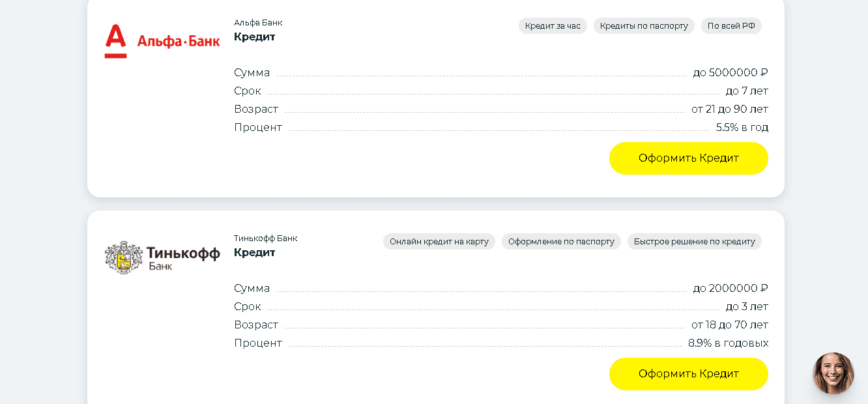Select the "Онлайн кредит на карту" tag
The width and height of the screenshot is (868, 404).
[439, 242]
